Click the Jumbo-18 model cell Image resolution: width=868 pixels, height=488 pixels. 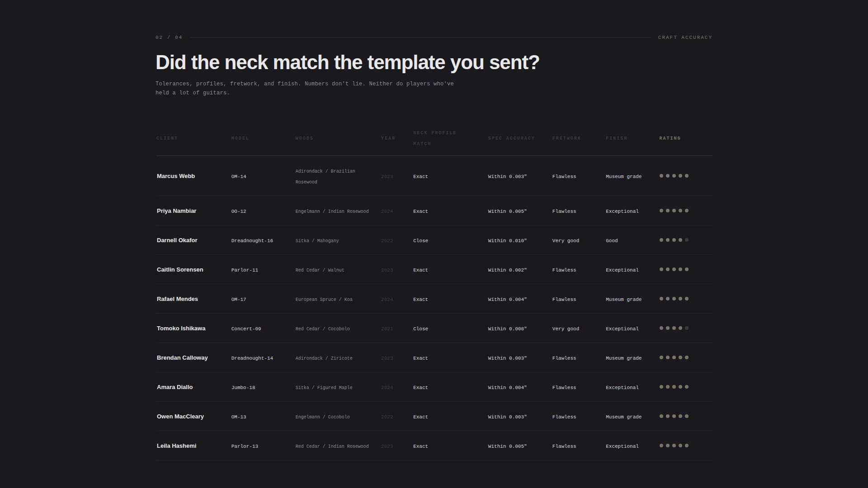(x=243, y=388)
